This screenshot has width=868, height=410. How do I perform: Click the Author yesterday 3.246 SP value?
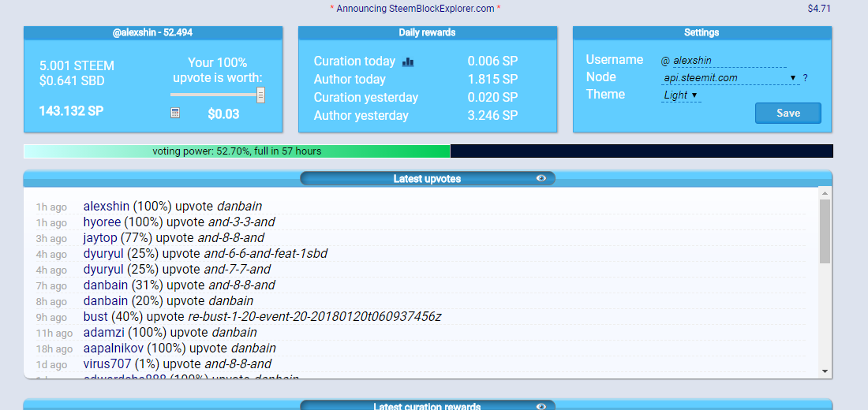pyautogui.click(x=492, y=116)
